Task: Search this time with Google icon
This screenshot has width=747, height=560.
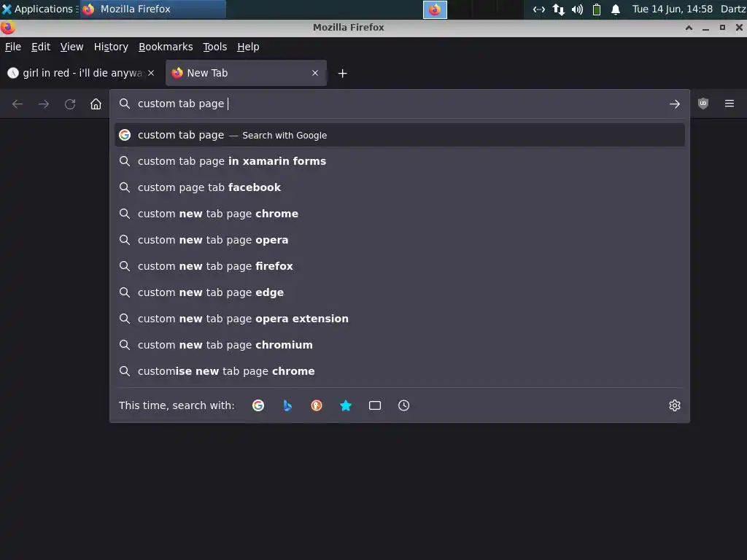Action: point(258,405)
